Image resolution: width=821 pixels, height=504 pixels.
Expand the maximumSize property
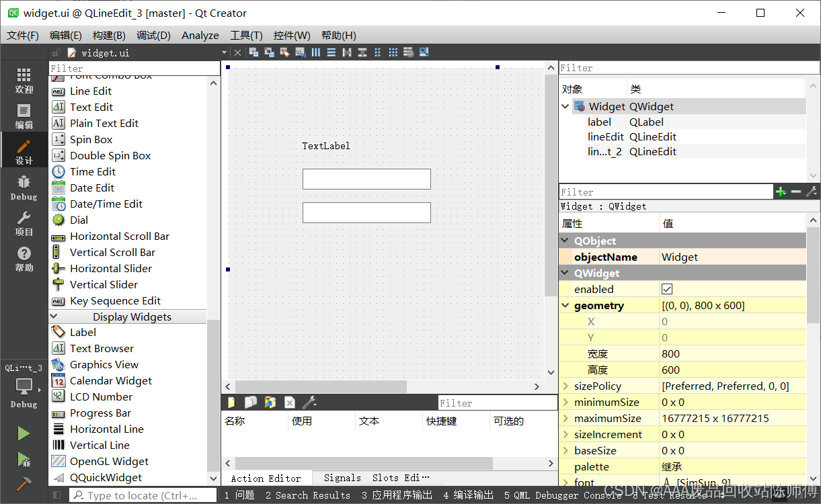coord(565,418)
